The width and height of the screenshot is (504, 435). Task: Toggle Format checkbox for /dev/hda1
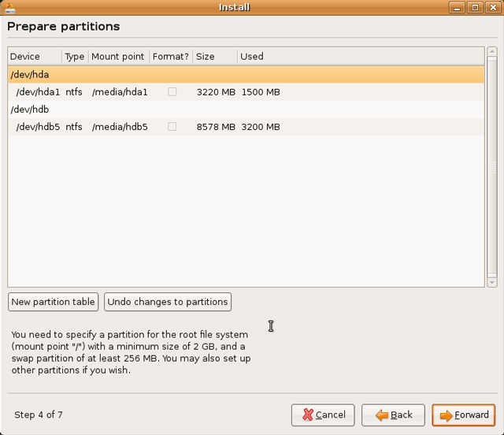click(172, 92)
